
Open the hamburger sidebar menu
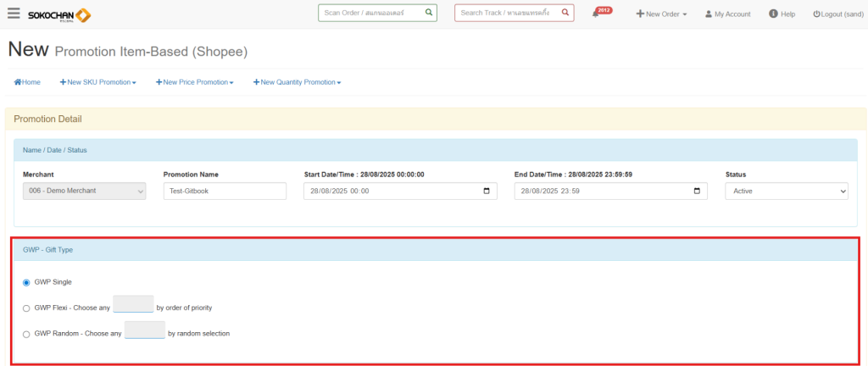(x=14, y=14)
